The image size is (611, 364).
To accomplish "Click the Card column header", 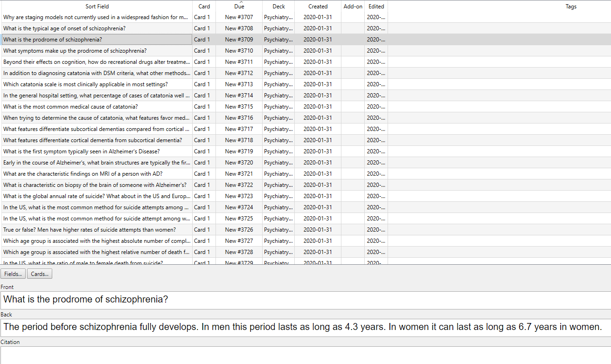I will click(x=204, y=7).
